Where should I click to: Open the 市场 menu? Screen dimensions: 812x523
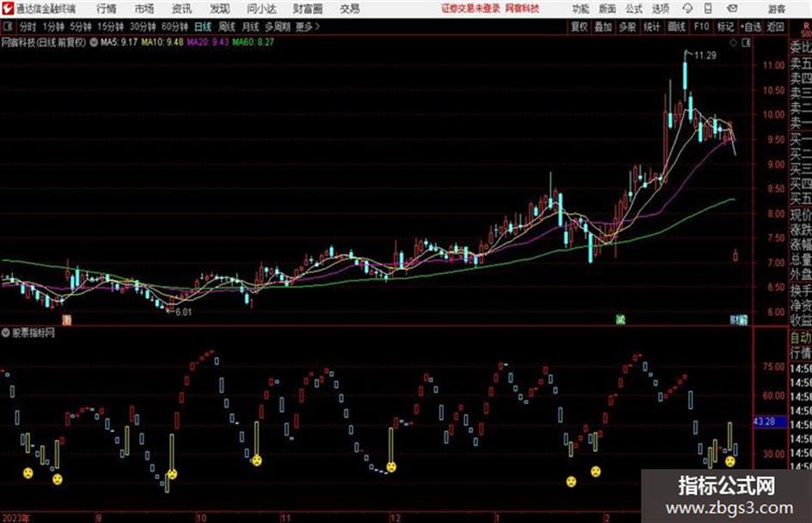coord(144,9)
